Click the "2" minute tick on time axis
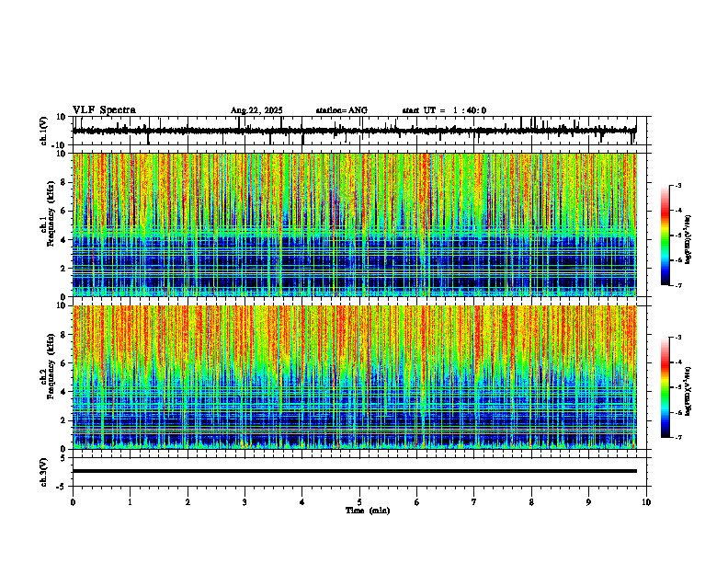This screenshot has width=728, height=563. click(188, 502)
